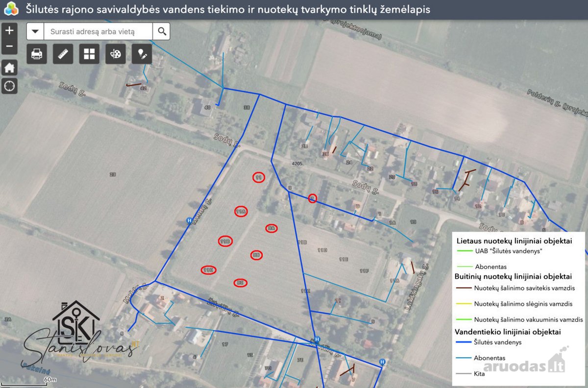The width and height of the screenshot is (588, 388).
Task: Click parcel label '11E' on the map
Action: (343, 259)
